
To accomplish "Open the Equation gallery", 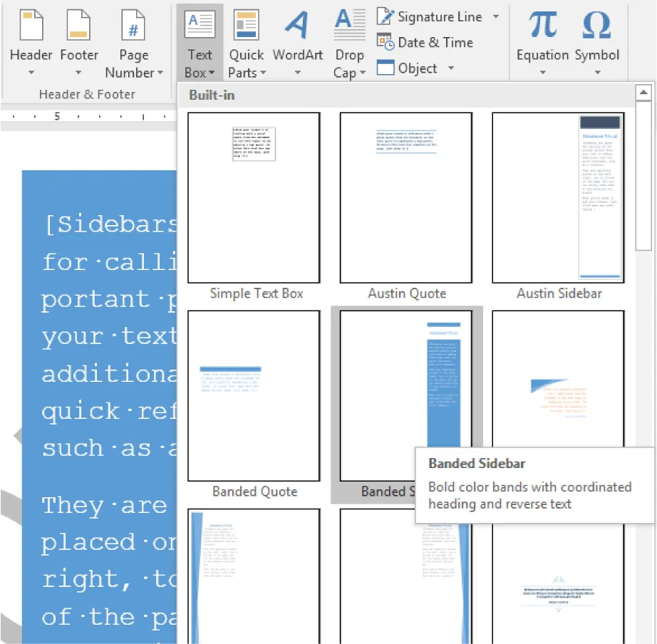I will click(x=542, y=36).
